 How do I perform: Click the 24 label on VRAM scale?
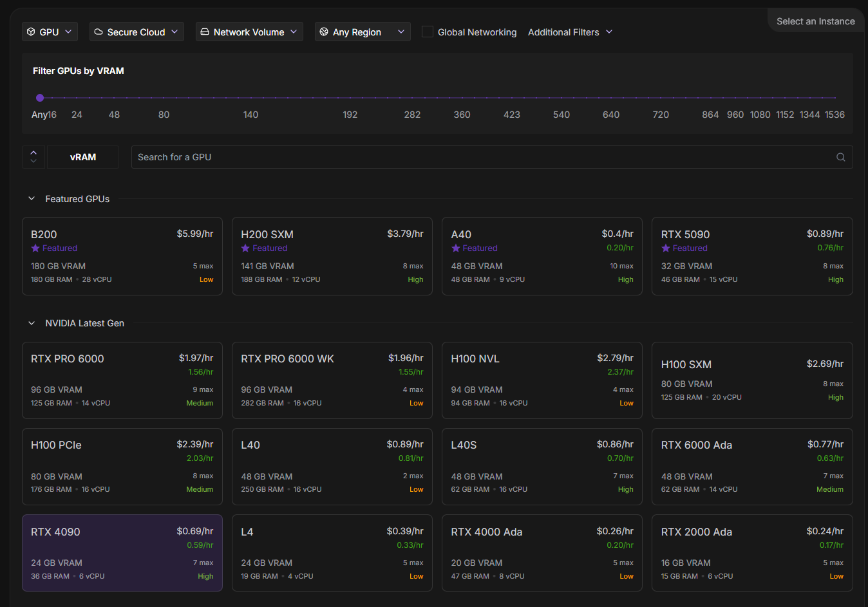[77, 115]
